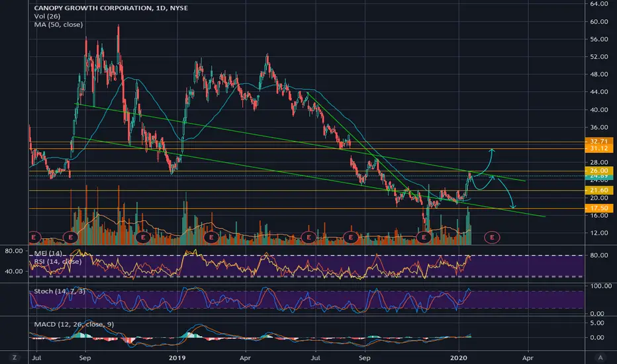
Task: Select the RSI (14, close) indicator label
Action: [58, 261]
